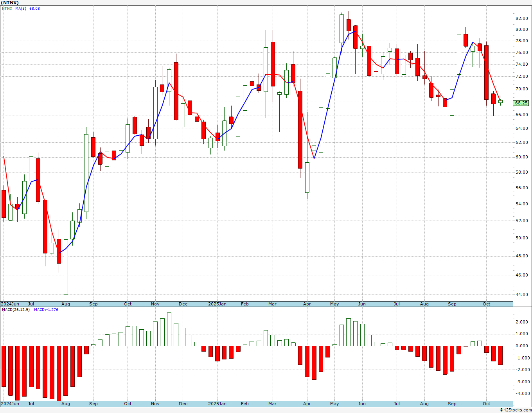The image size is (532, 413).
Task: Select the MACD:-1.576 value label
Action: click(x=46, y=310)
